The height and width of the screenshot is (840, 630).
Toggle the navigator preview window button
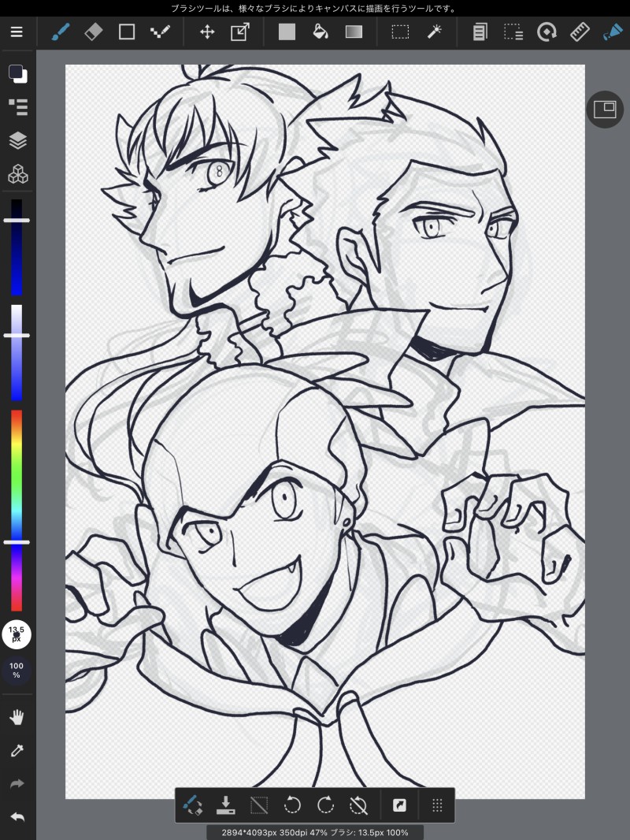point(605,110)
